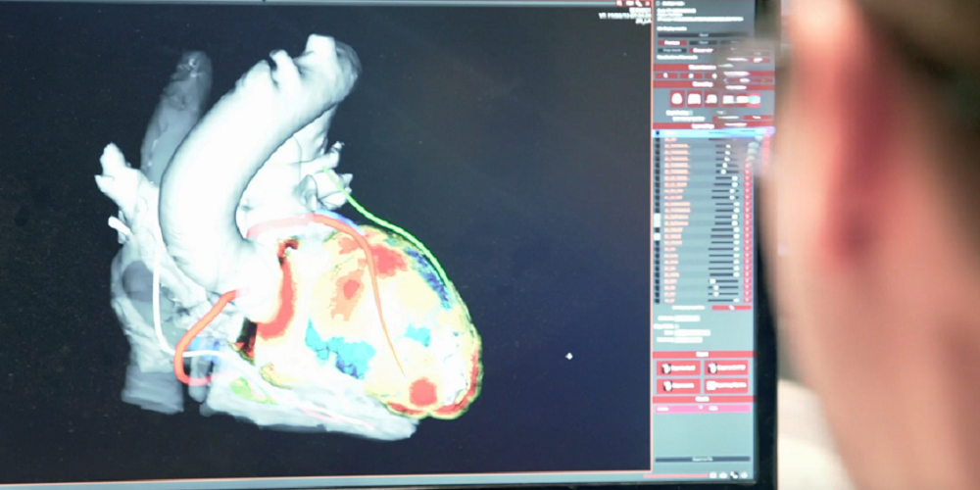The width and height of the screenshot is (980, 490).
Task: Click the top-left heart-icon button in the export group
Action: (x=679, y=367)
